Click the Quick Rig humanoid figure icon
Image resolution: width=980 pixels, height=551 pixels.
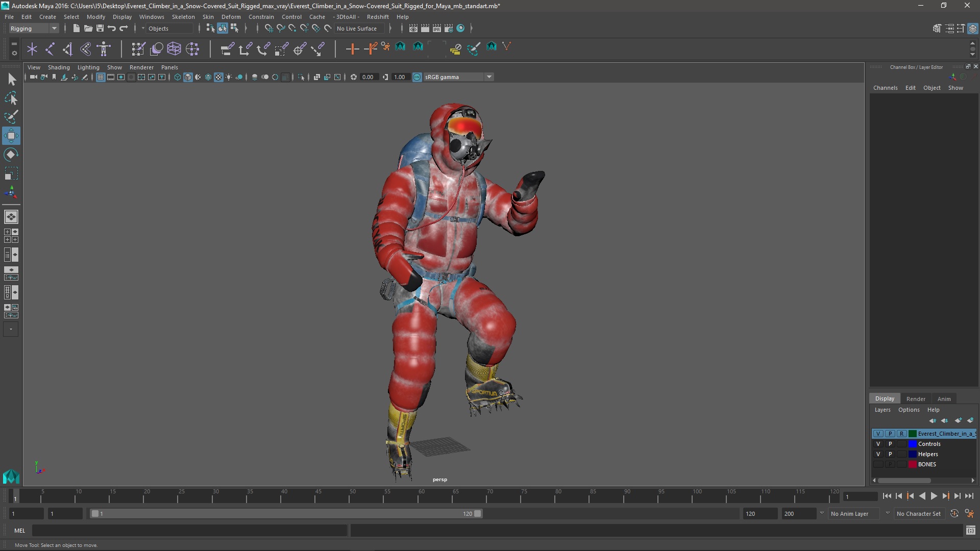click(x=104, y=49)
